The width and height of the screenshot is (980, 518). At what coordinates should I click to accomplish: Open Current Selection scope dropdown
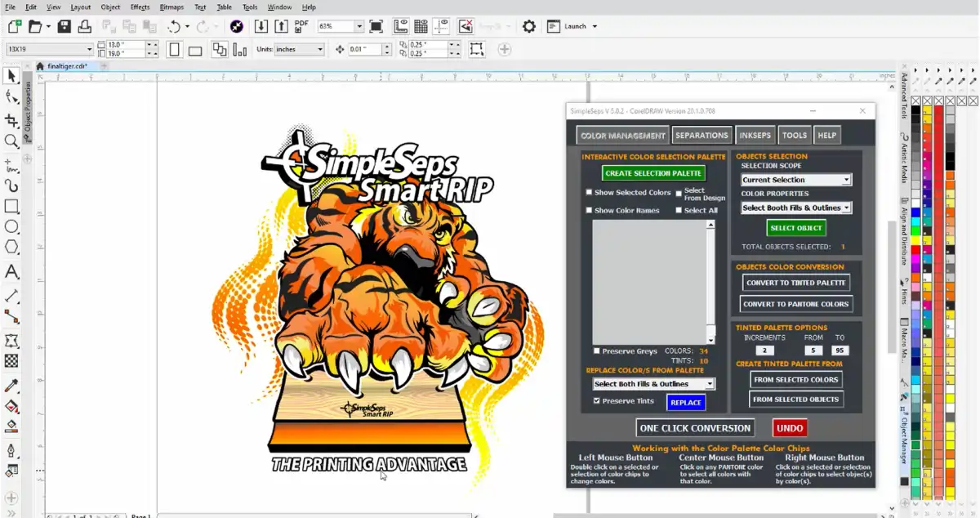(x=796, y=180)
